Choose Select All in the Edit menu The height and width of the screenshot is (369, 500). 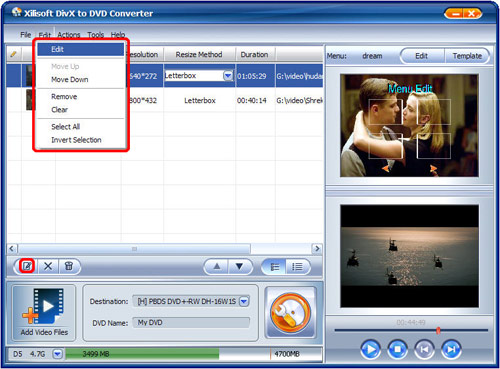tap(80, 127)
